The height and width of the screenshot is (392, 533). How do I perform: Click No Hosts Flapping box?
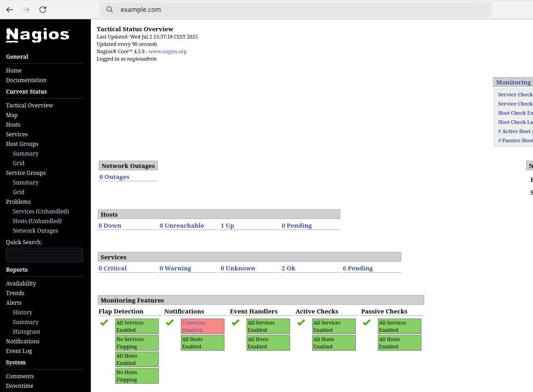[137, 376]
